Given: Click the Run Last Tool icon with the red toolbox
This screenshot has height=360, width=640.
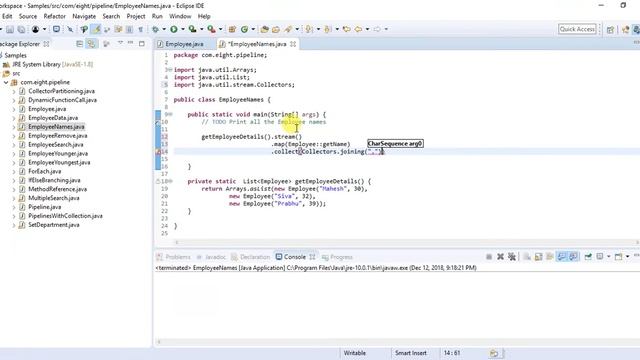Looking at the screenshot, I should coord(211,29).
